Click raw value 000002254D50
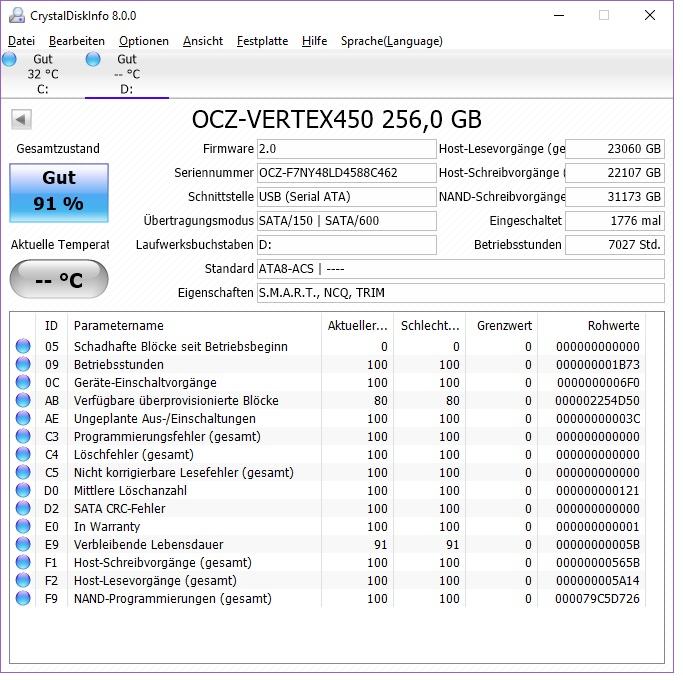The image size is (683, 681). (x=597, y=401)
